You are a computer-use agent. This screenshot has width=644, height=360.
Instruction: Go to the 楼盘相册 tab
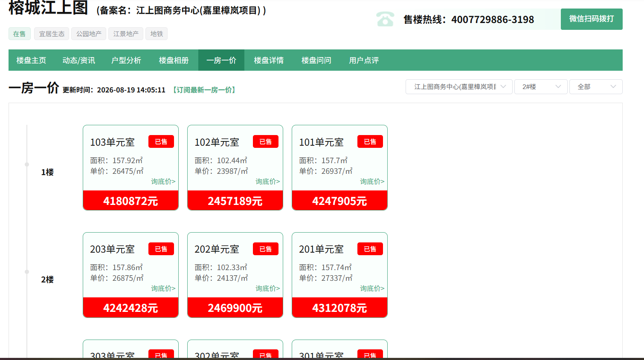click(x=174, y=60)
